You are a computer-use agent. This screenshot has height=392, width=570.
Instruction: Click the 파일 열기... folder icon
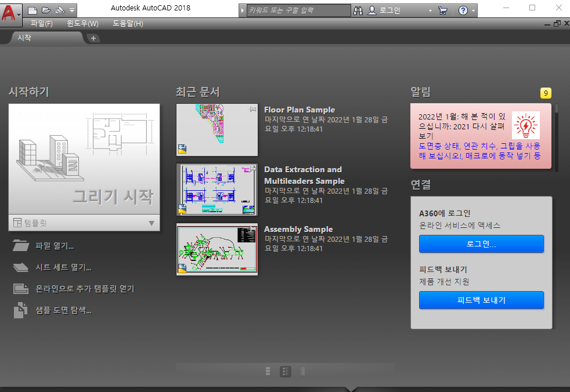pos(21,246)
